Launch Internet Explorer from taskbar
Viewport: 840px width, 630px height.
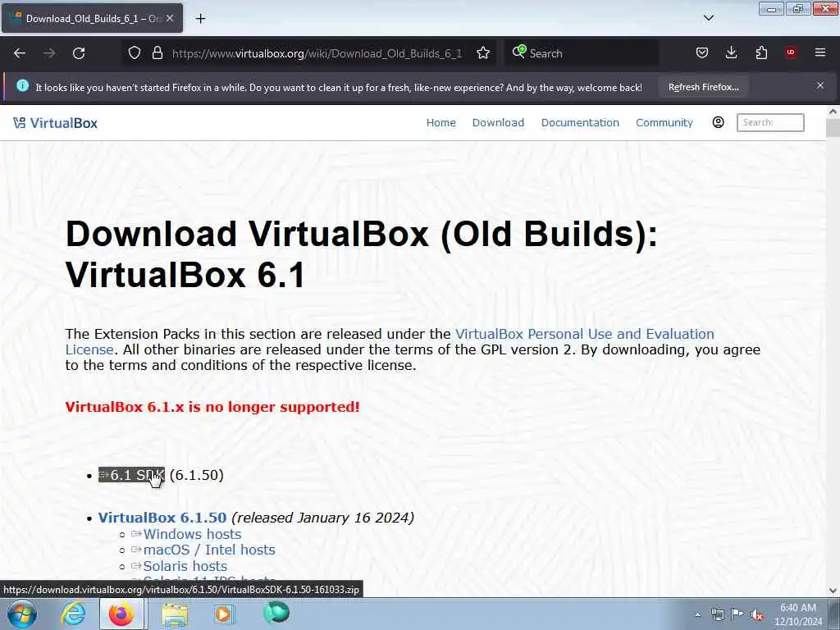(73, 614)
